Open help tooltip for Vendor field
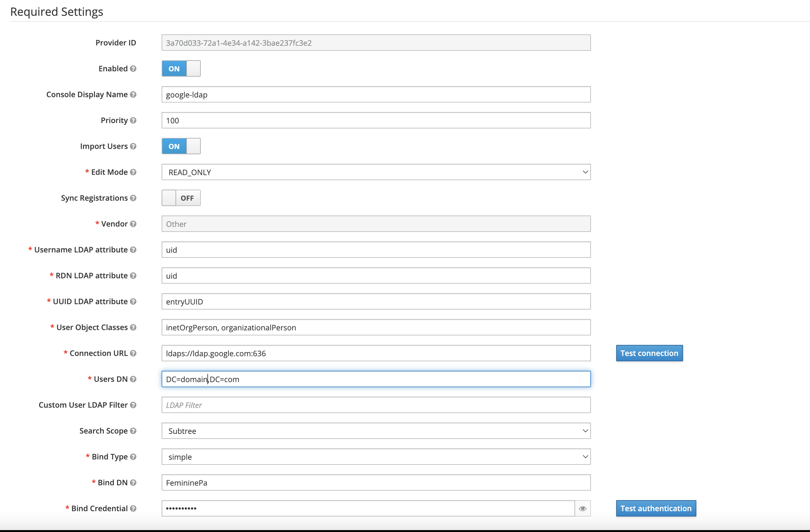810x532 pixels. pyautogui.click(x=133, y=224)
